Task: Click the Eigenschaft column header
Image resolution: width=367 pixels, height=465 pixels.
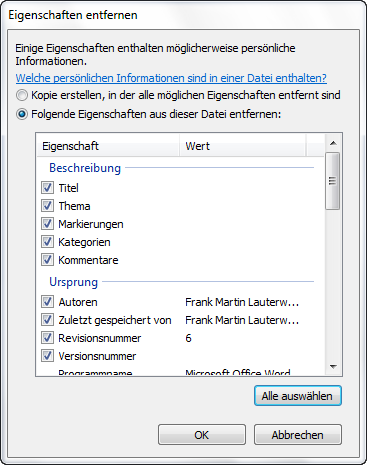Action: click(x=108, y=146)
